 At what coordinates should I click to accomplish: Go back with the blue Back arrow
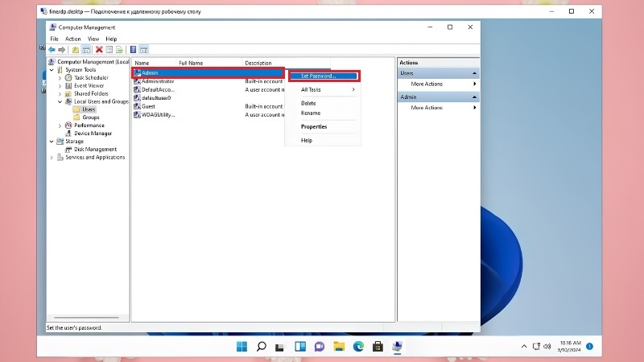click(52, 50)
